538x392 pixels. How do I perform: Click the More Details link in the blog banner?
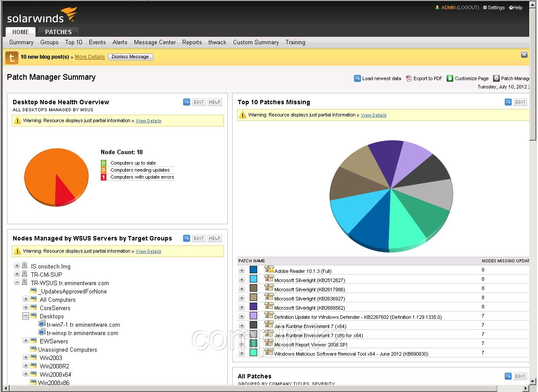pyautogui.click(x=89, y=57)
